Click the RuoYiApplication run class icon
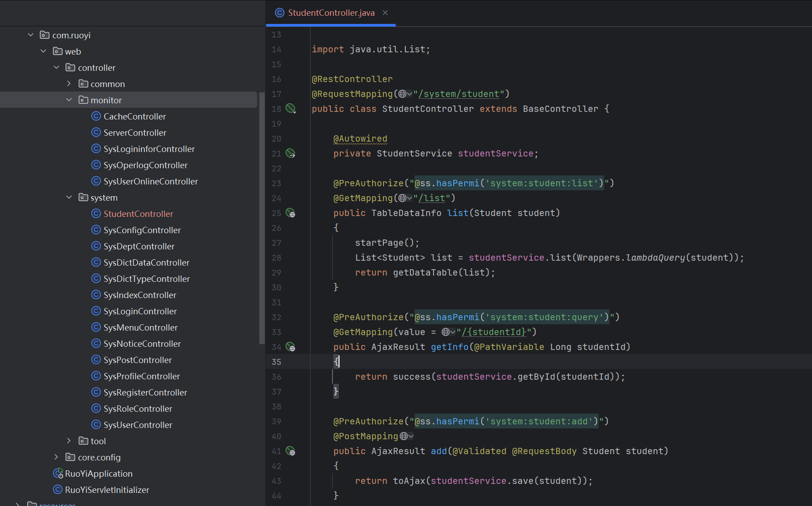Image resolution: width=812 pixels, height=506 pixels. pos(58,474)
